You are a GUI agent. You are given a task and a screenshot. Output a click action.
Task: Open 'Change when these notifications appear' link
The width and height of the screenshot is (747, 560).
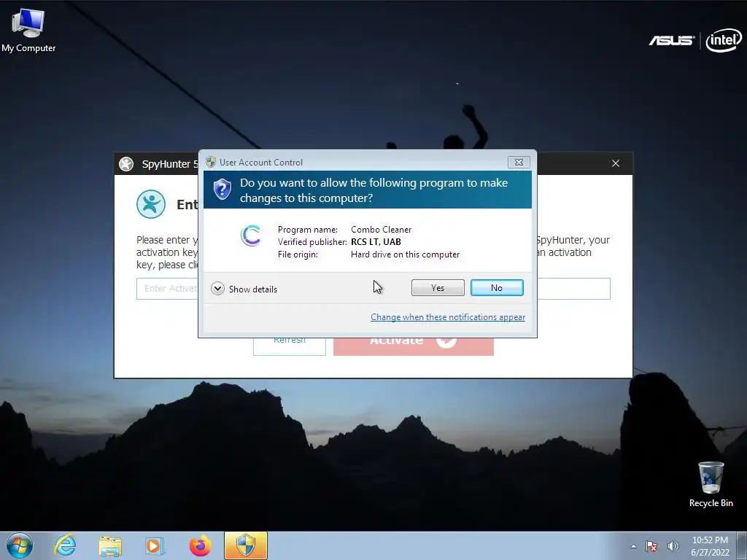click(x=448, y=317)
